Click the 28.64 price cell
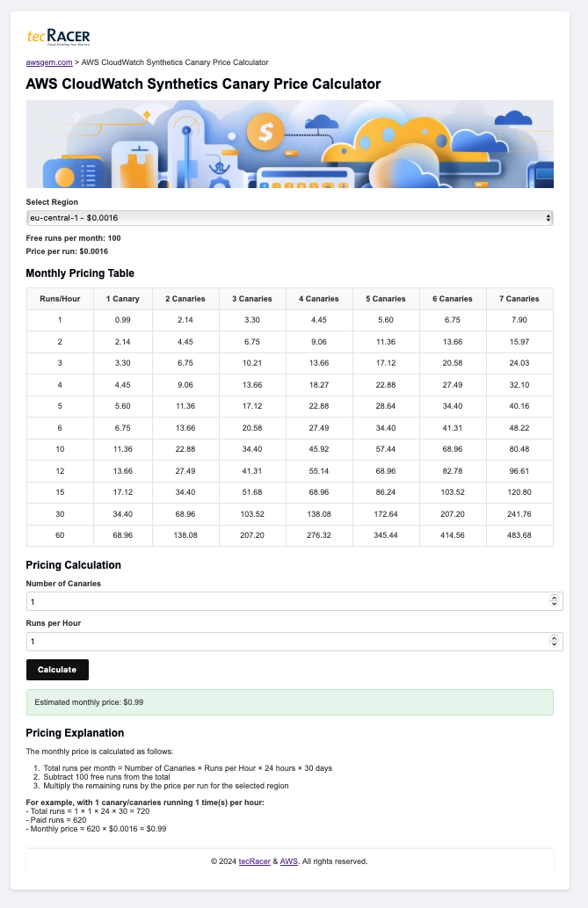588x908 pixels. point(386,406)
